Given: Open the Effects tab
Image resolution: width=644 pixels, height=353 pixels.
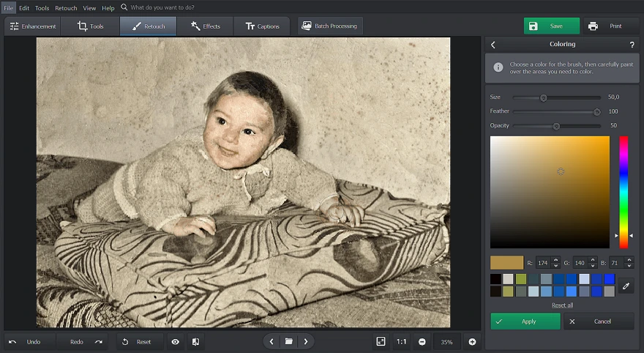Looking at the screenshot, I should [206, 26].
